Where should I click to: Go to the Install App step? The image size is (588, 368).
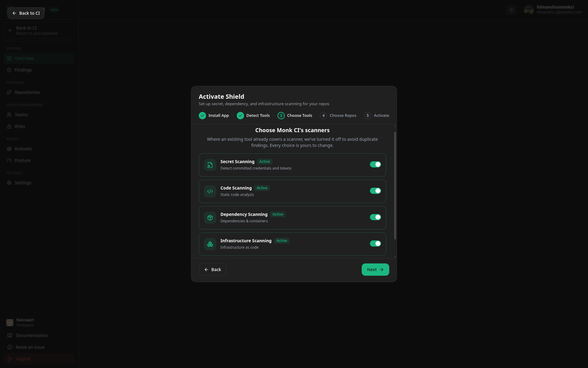click(x=214, y=116)
